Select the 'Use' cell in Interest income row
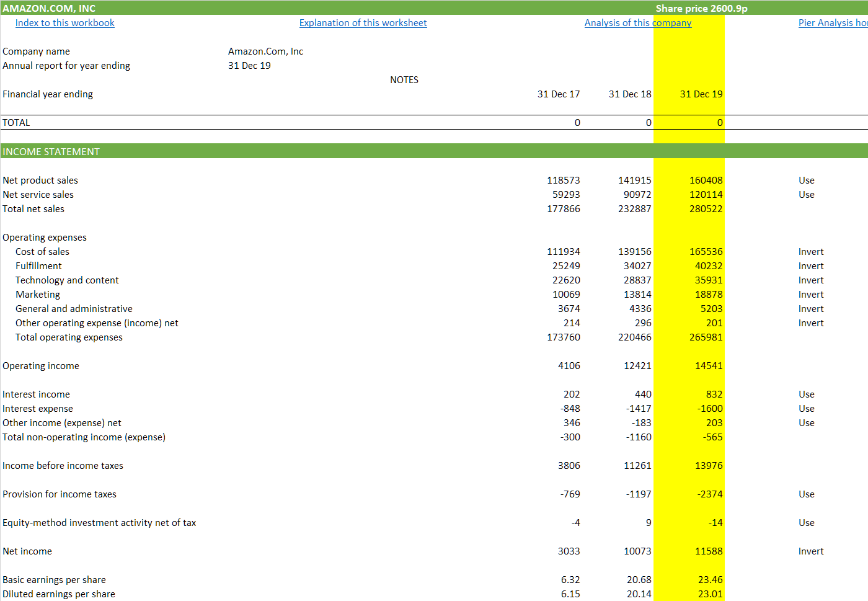Image resolution: width=868 pixels, height=601 pixels. pos(807,394)
